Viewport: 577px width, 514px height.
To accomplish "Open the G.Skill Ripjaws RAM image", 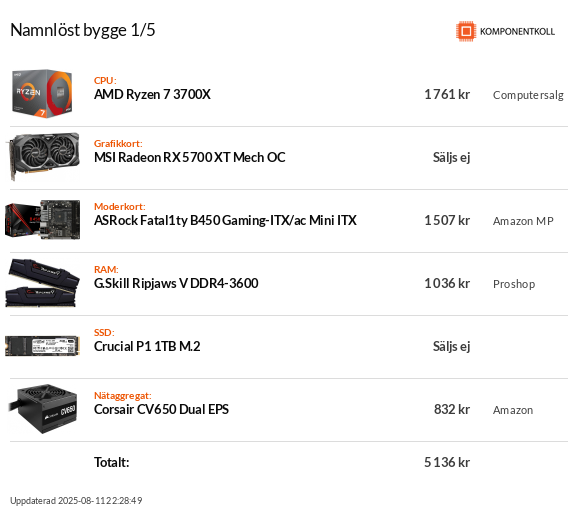I will (x=42, y=283).
